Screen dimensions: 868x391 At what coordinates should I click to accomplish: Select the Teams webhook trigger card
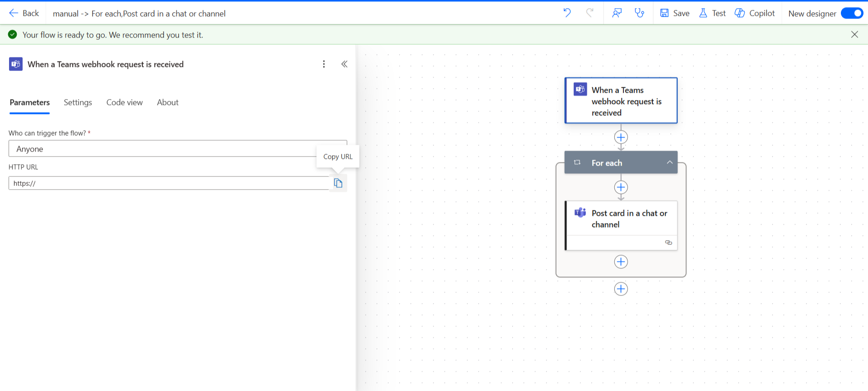tap(621, 100)
